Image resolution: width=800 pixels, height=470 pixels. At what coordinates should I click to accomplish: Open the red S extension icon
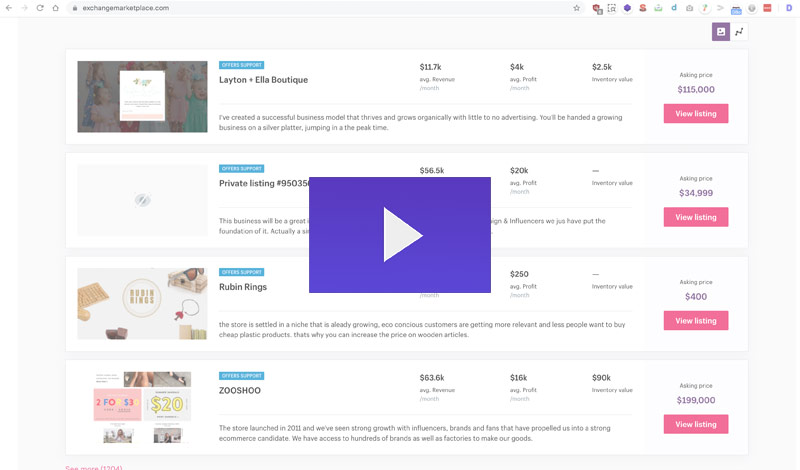[643, 8]
